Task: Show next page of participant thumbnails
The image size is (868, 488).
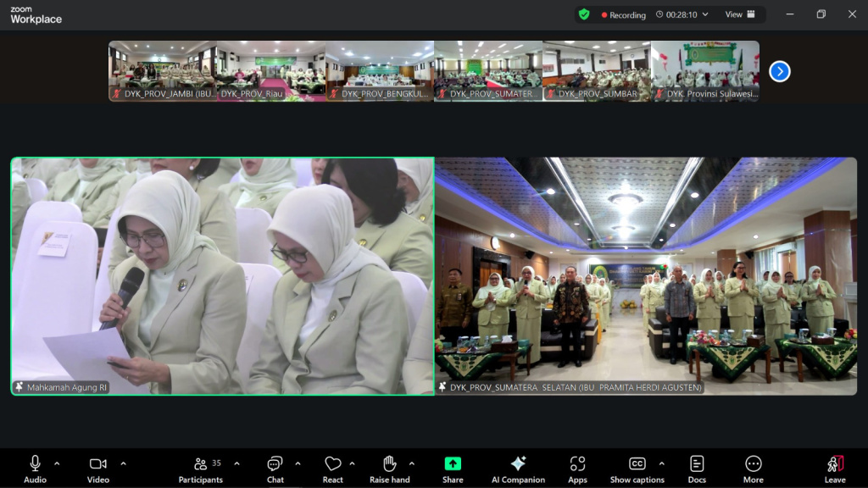Action: tap(780, 72)
